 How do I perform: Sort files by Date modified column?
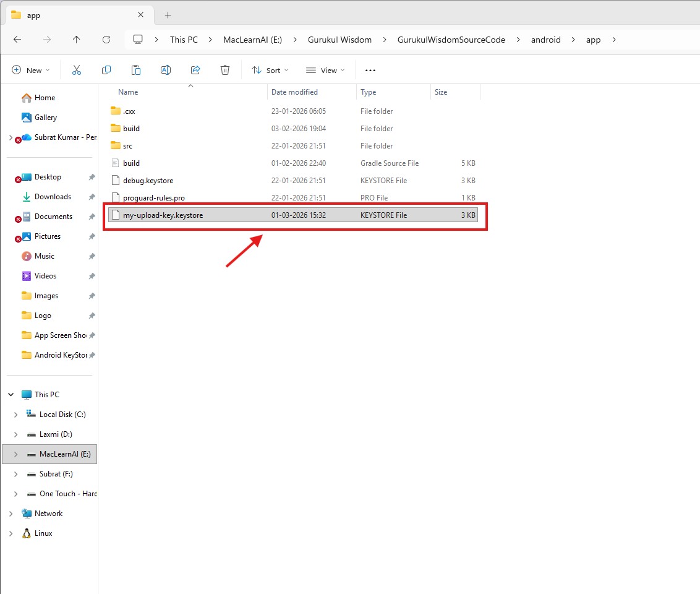point(294,92)
